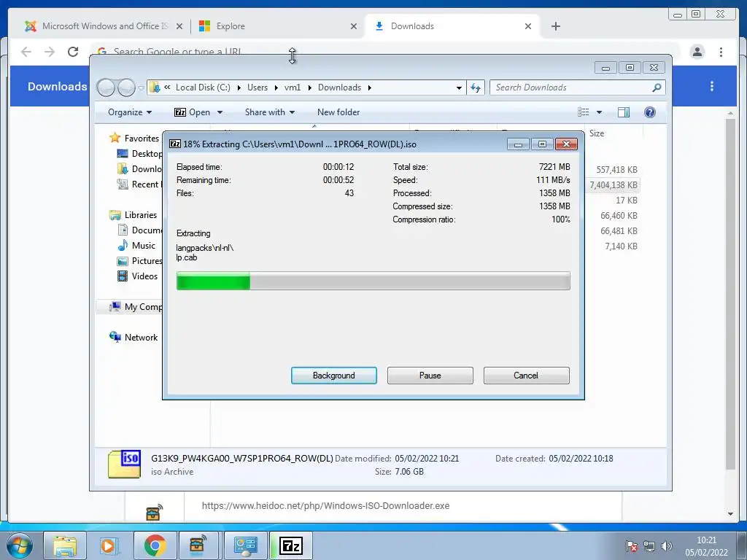Click Size column header
Screen dimensions: 747x560
597,133
